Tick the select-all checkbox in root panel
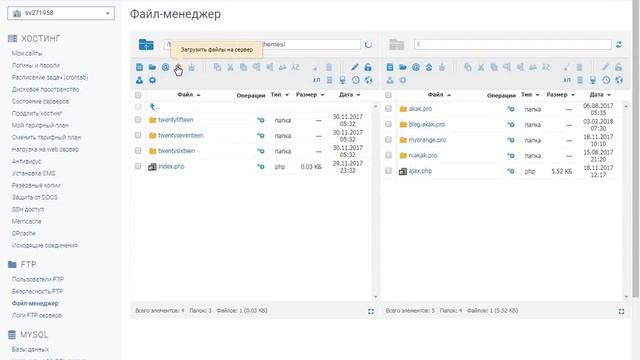 click(x=388, y=95)
